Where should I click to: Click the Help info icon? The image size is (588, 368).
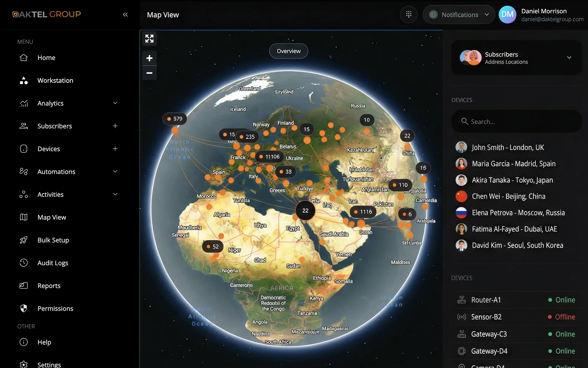(x=24, y=342)
